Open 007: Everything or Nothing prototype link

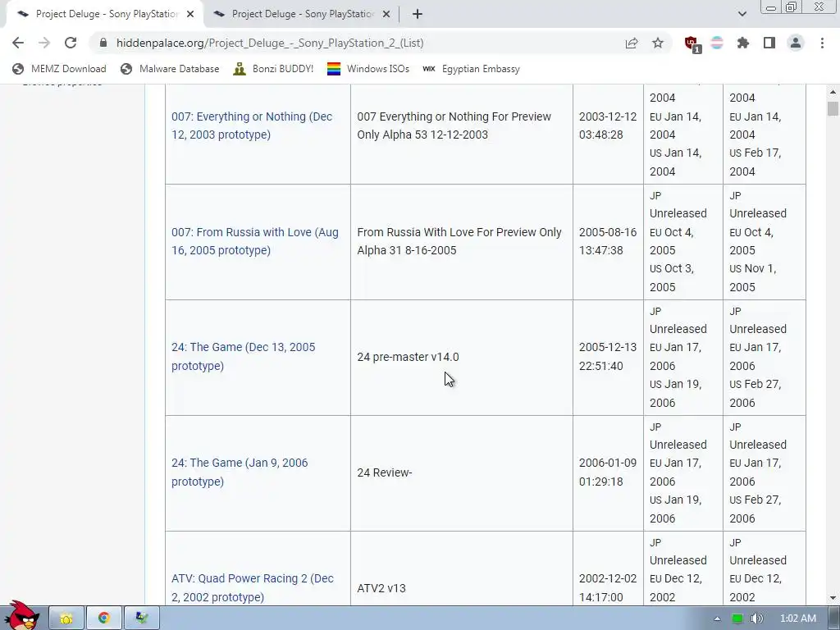(x=252, y=126)
